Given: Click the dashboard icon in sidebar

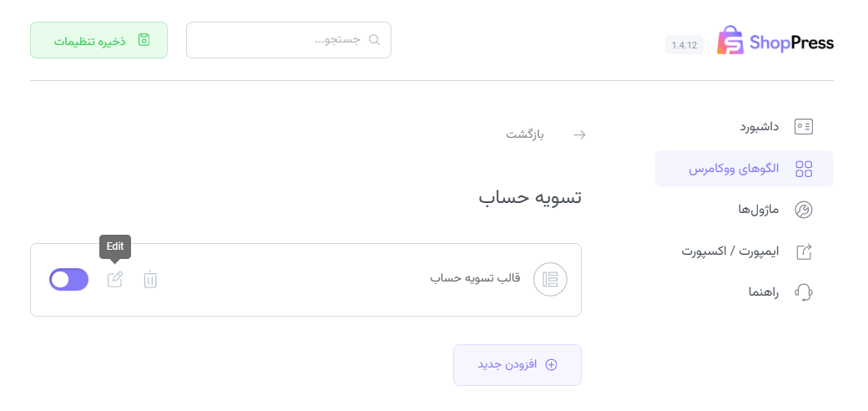Looking at the screenshot, I should [x=804, y=127].
